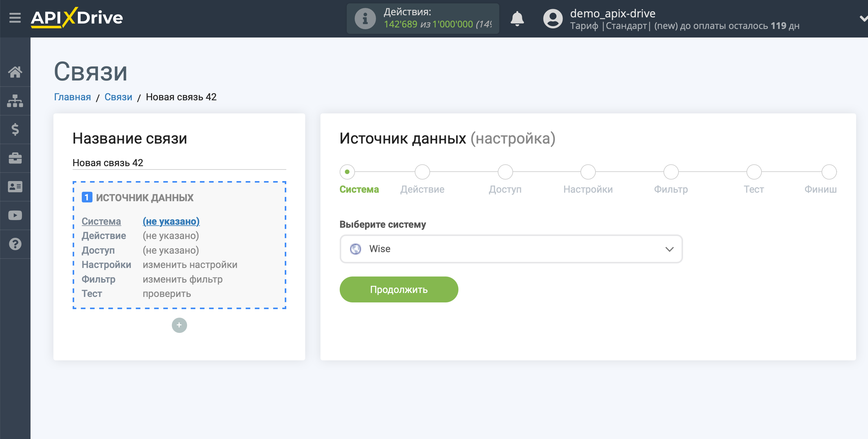Select the Действие step circle
The image size is (868, 439).
[x=422, y=172]
